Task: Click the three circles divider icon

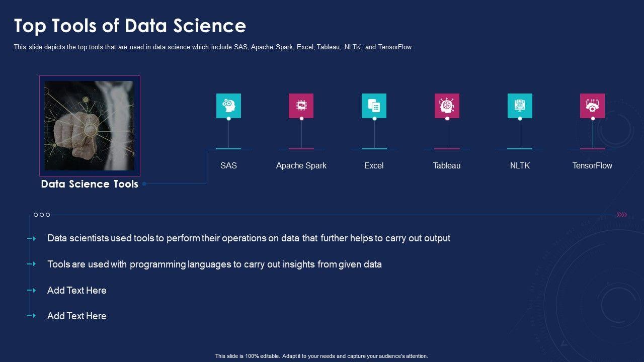Action: point(42,215)
